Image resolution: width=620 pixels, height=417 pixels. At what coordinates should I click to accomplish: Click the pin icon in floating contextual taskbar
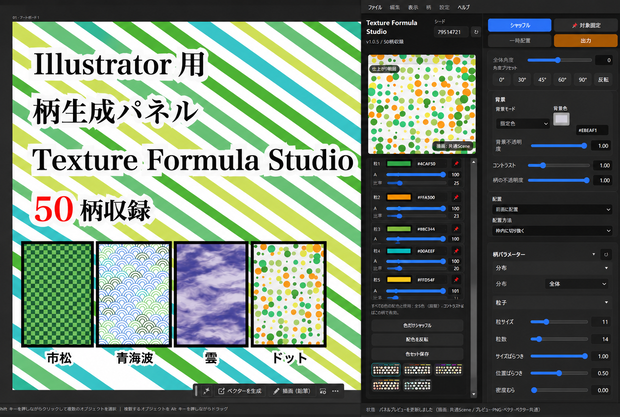click(206, 391)
